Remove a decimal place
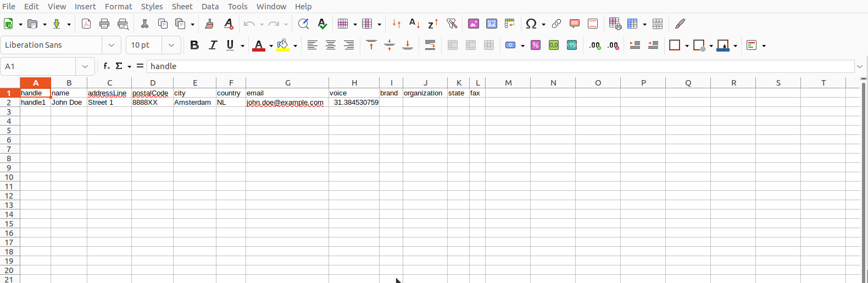 click(614, 45)
